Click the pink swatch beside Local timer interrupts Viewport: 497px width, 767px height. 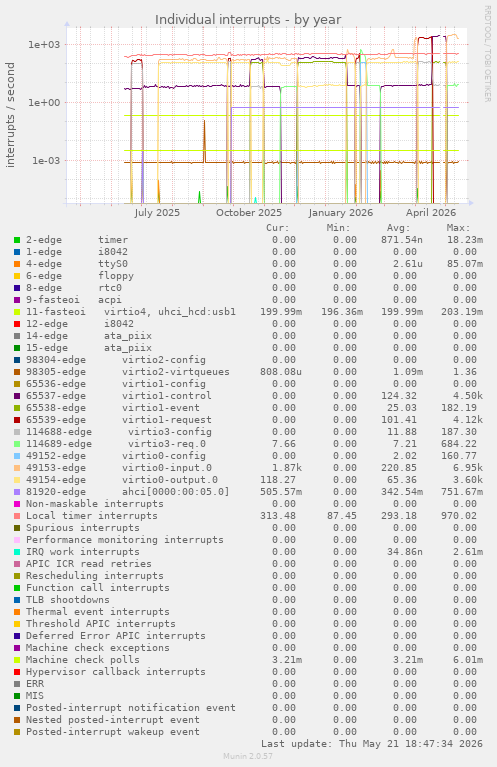pyautogui.click(x=17, y=516)
